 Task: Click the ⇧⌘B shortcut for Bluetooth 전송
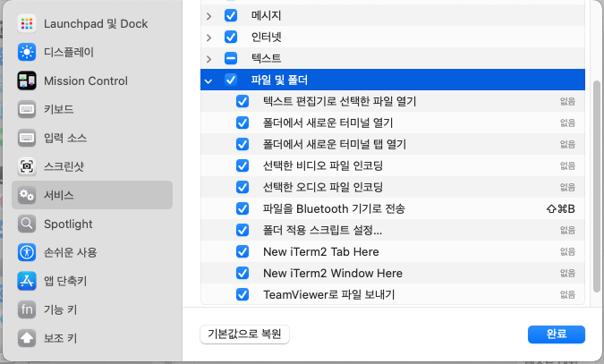[x=560, y=208]
